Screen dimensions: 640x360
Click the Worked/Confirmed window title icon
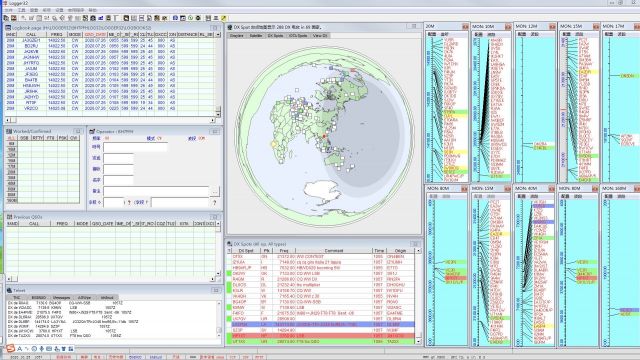click(9, 131)
